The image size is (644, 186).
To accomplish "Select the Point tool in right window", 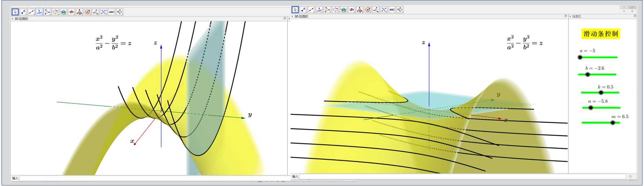I will coord(303,10).
